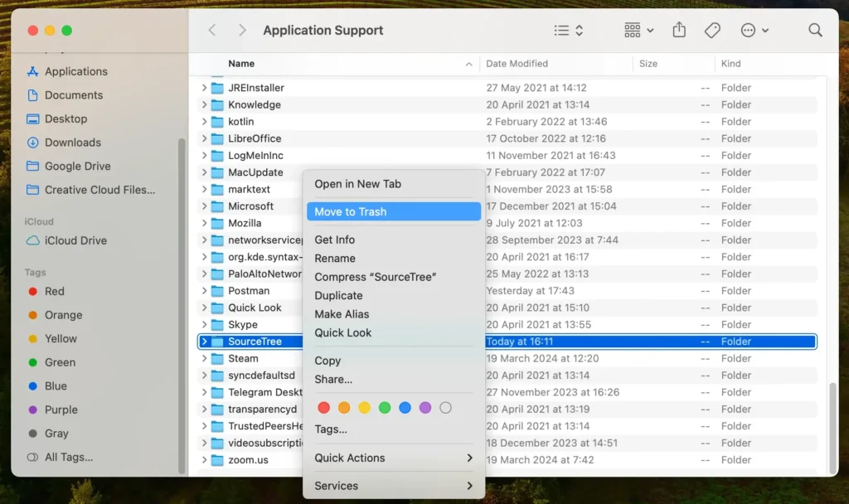Expand the Postman folder

(x=204, y=291)
